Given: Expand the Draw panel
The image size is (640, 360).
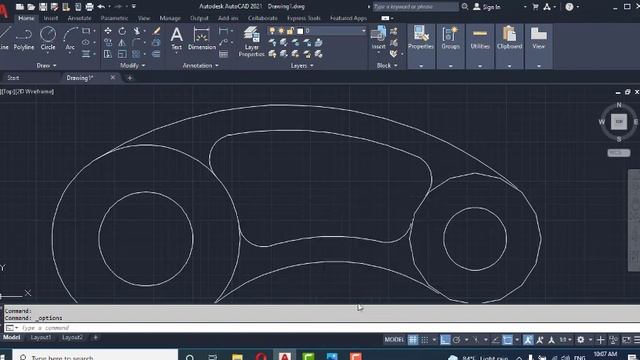Looking at the screenshot, I should [46, 65].
